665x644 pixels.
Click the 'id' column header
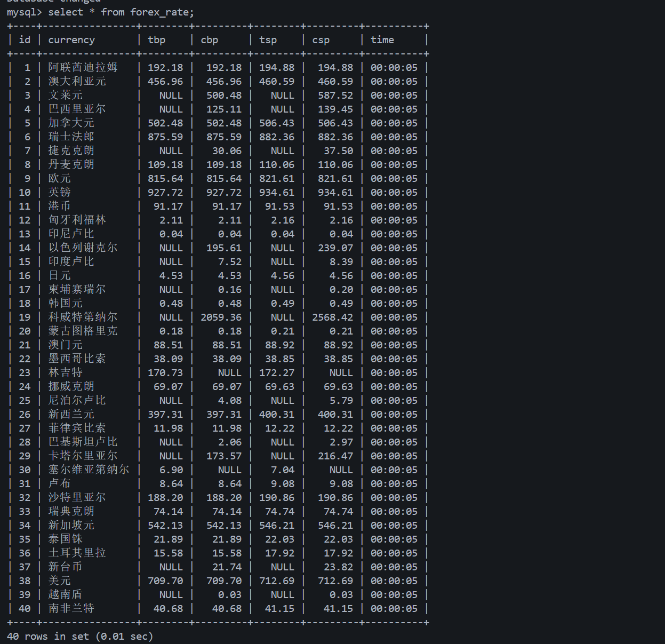point(25,39)
